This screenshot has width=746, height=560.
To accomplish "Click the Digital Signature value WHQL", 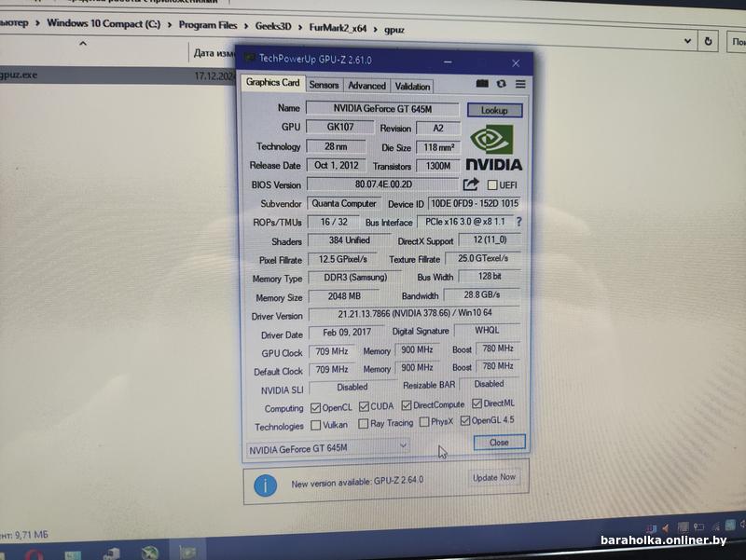I will [x=487, y=330].
